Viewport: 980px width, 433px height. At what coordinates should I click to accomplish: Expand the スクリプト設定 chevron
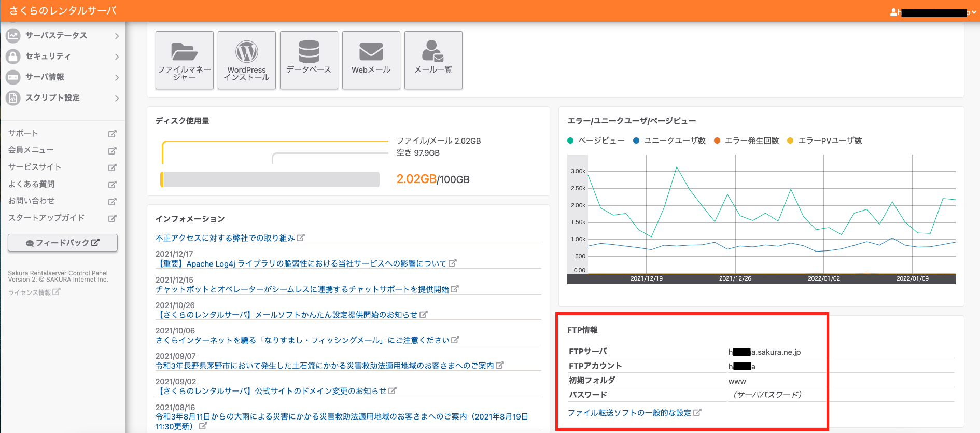[x=117, y=98]
